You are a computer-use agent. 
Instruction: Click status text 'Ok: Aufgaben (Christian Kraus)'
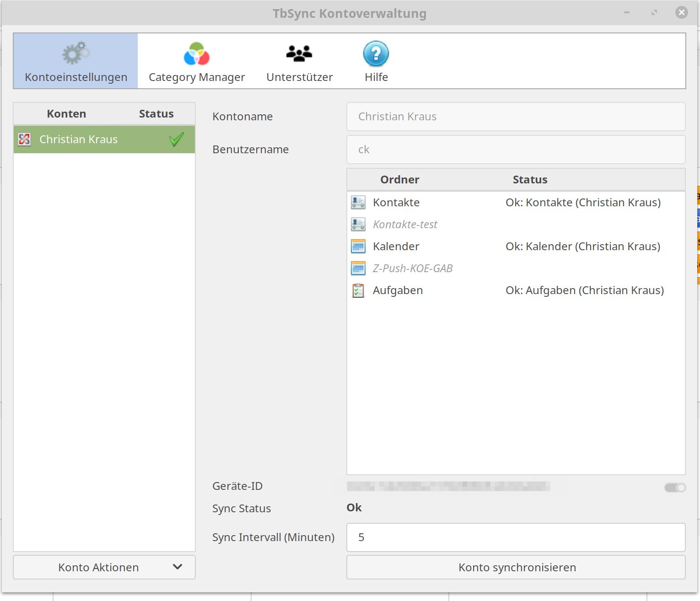pos(585,290)
